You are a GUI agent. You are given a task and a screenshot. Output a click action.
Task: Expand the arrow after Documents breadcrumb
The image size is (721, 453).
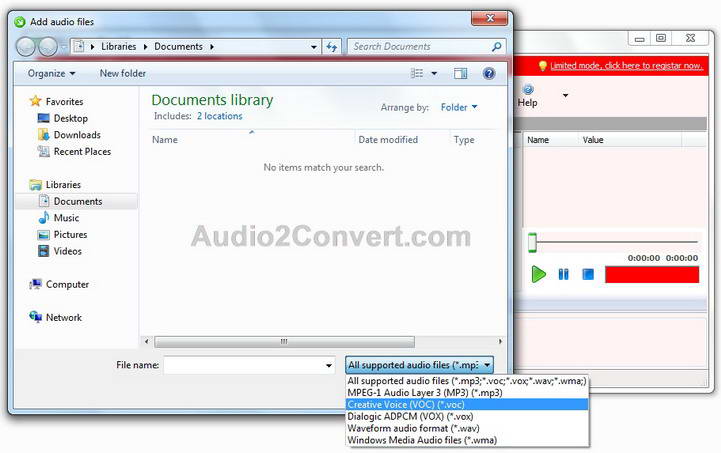(212, 46)
